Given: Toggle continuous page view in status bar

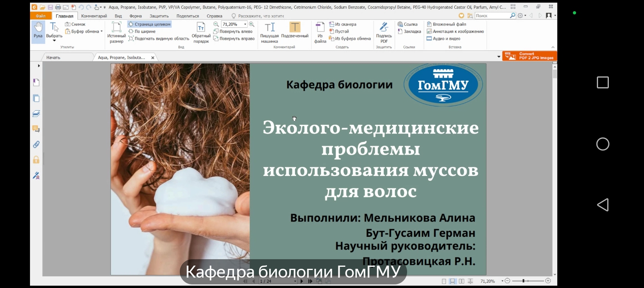Looking at the screenshot, I should (x=452, y=281).
